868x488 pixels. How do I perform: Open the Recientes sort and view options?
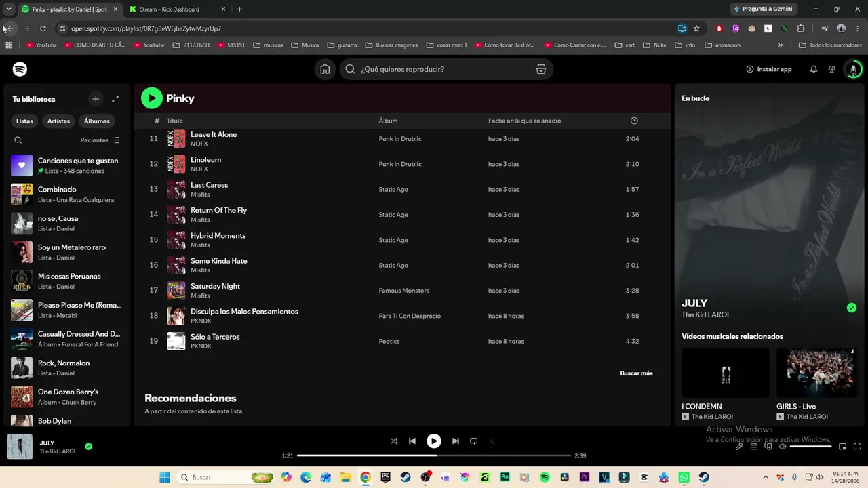coord(100,140)
